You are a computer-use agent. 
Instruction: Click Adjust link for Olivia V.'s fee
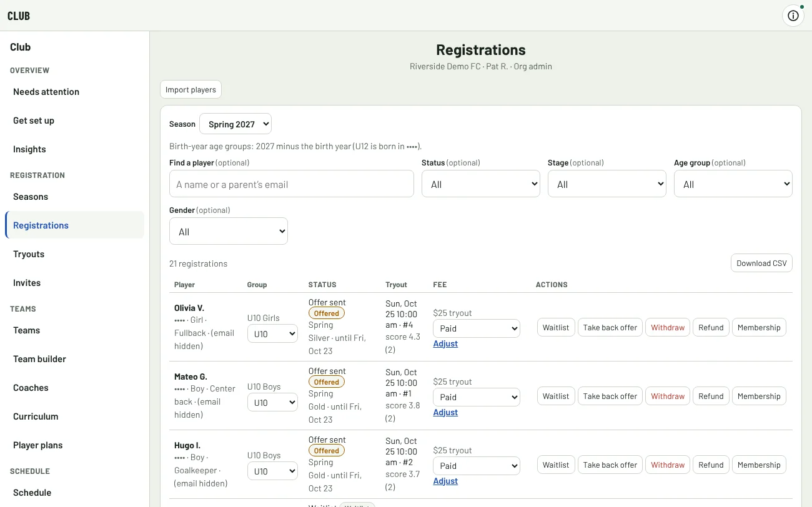(x=445, y=344)
